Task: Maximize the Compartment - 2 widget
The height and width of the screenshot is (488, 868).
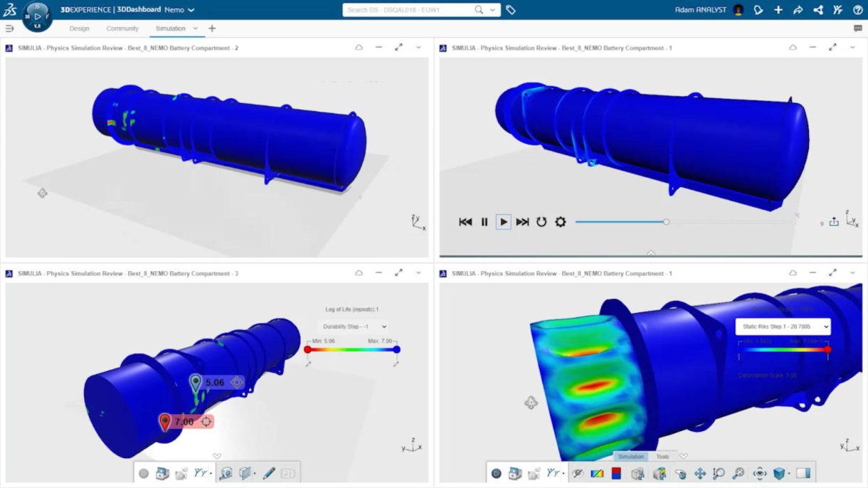Action: pos(398,48)
